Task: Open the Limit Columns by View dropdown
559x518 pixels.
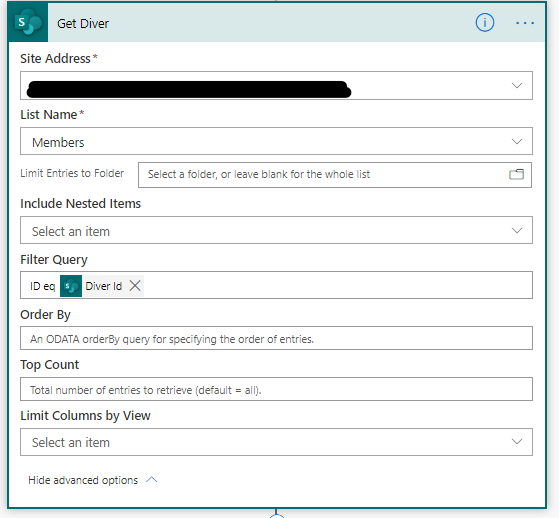Action: coord(276,442)
